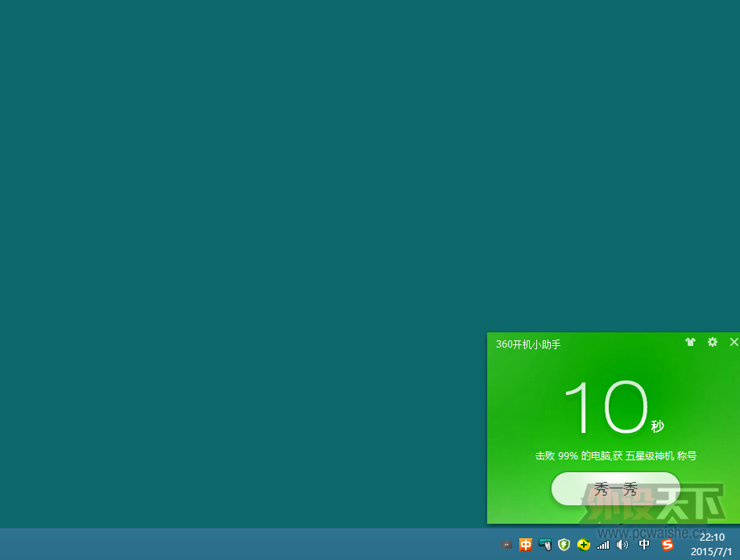Click an empty area of the taskbar
This screenshot has height=560, width=740.
[x=242, y=545]
